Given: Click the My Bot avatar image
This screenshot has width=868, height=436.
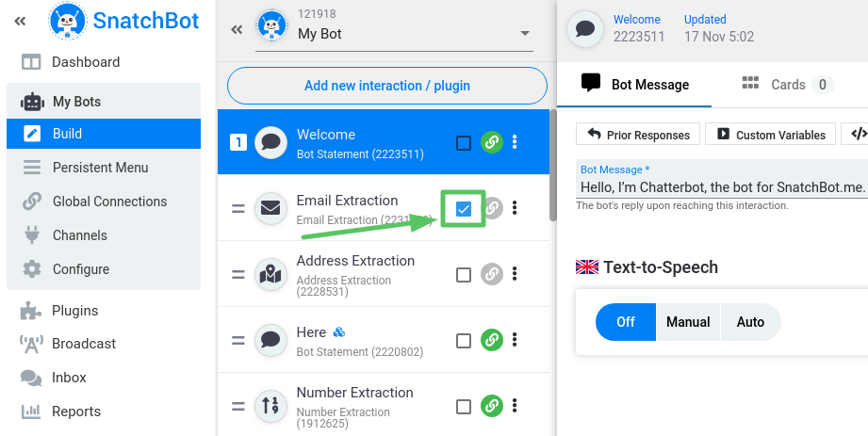Looking at the screenshot, I should click(271, 26).
